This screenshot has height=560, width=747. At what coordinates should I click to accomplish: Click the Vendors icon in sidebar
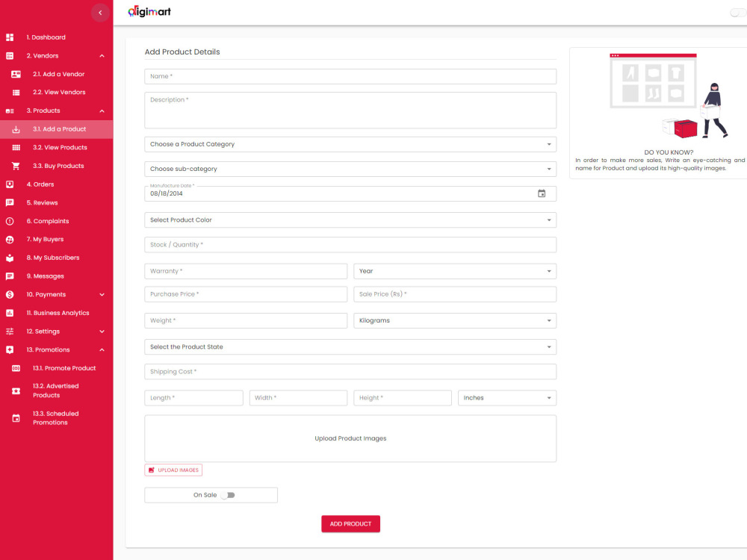[10, 56]
